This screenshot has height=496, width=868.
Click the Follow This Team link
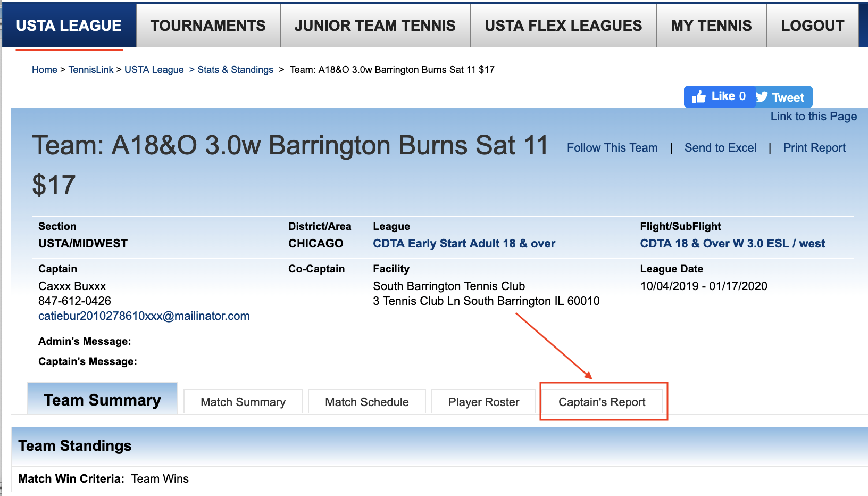612,148
